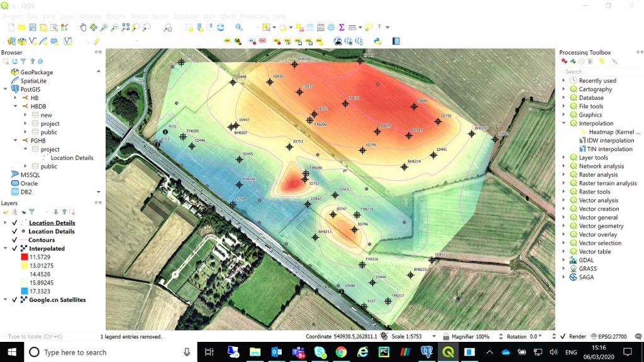The width and height of the screenshot is (644, 362).
Task: Collapse the Interpolation toolbox category
Action: pos(564,123)
